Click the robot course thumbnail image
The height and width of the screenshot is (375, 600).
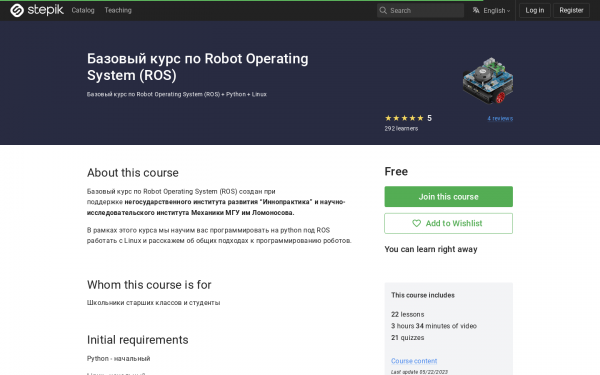coord(488,81)
